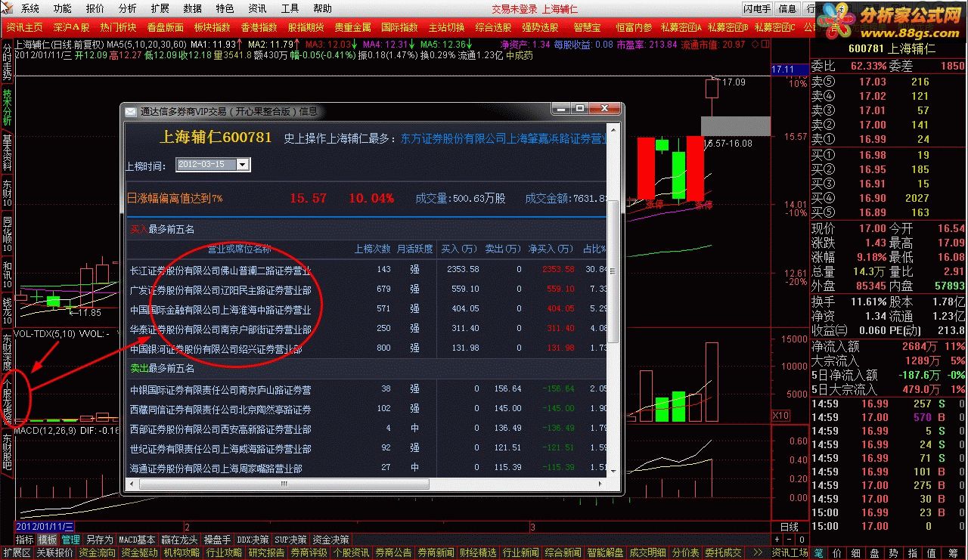Click the 上榜次数 column header
The width and height of the screenshot is (968, 560).
pyautogui.click(x=373, y=249)
